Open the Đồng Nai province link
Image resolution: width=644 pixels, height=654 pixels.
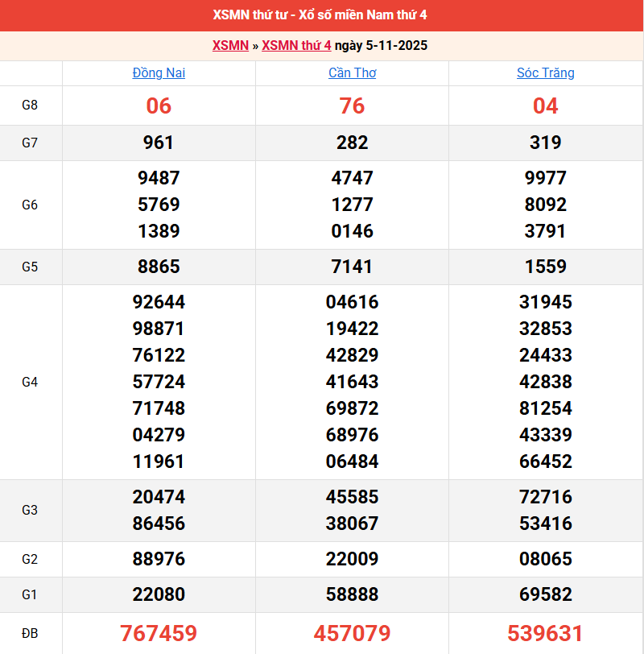click(x=159, y=73)
